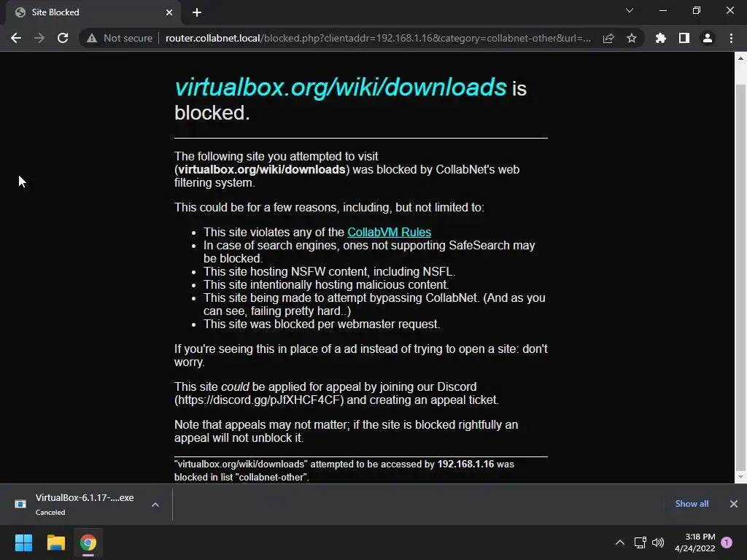
Task: Open the Windows Start menu
Action: [23, 542]
